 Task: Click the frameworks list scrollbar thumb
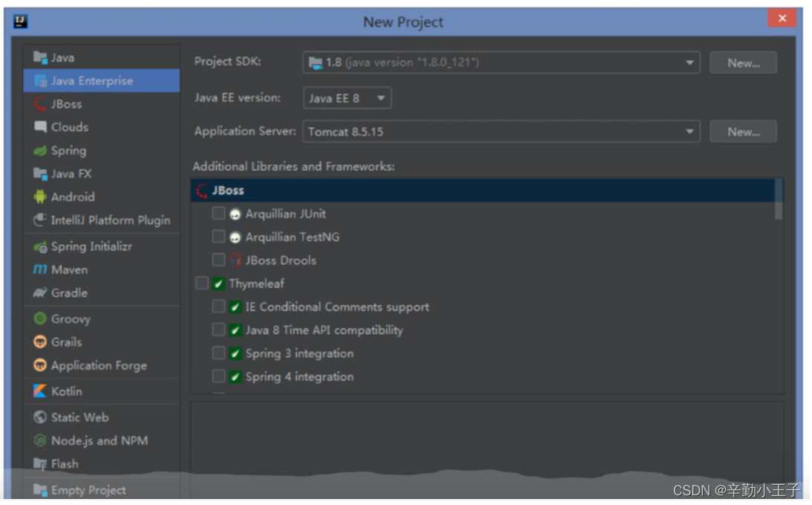coord(778,200)
